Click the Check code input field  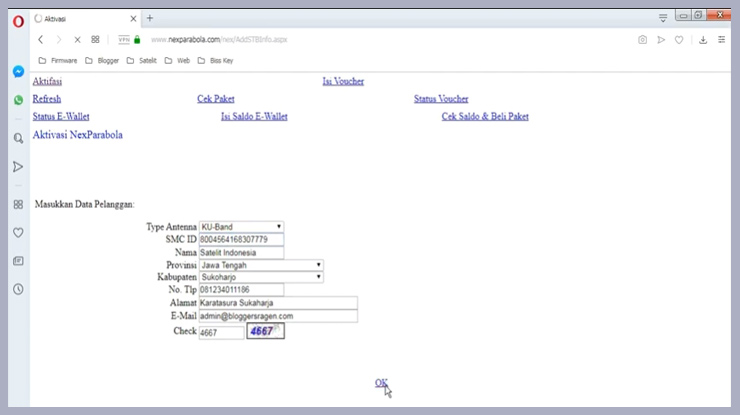click(x=221, y=332)
